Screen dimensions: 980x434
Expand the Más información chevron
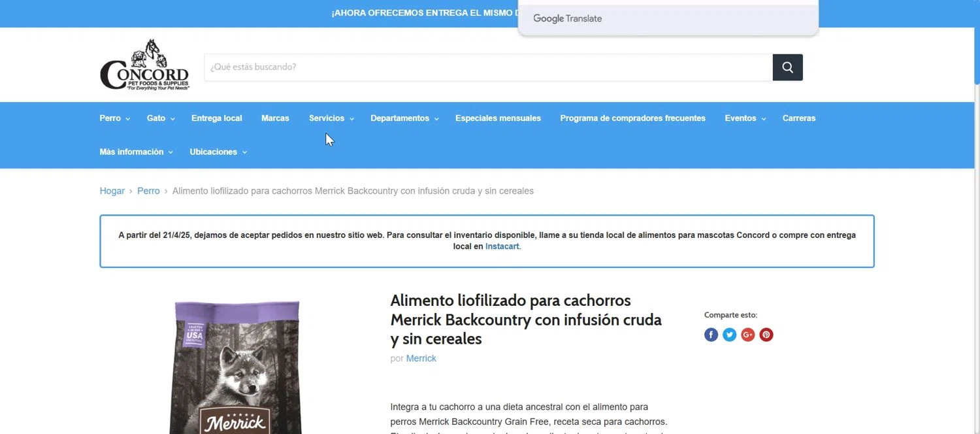[171, 152]
